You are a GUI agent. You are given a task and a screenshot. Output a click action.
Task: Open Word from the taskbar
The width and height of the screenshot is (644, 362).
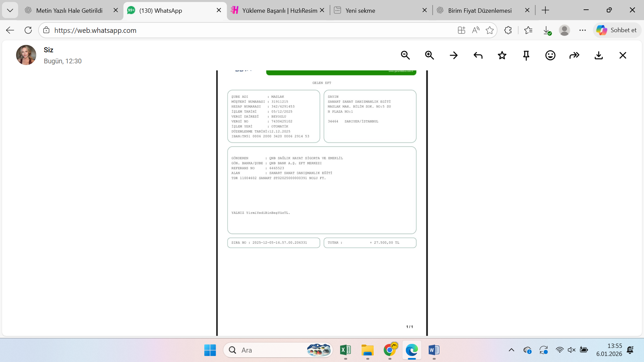pyautogui.click(x=434, y=350)
